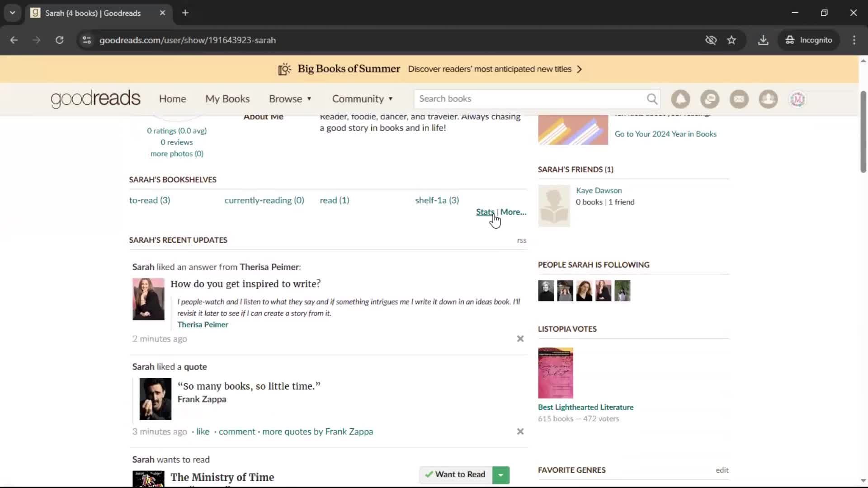Click the site information icon in address bar
Screen dimensions: 868x488
coord(87,40)
